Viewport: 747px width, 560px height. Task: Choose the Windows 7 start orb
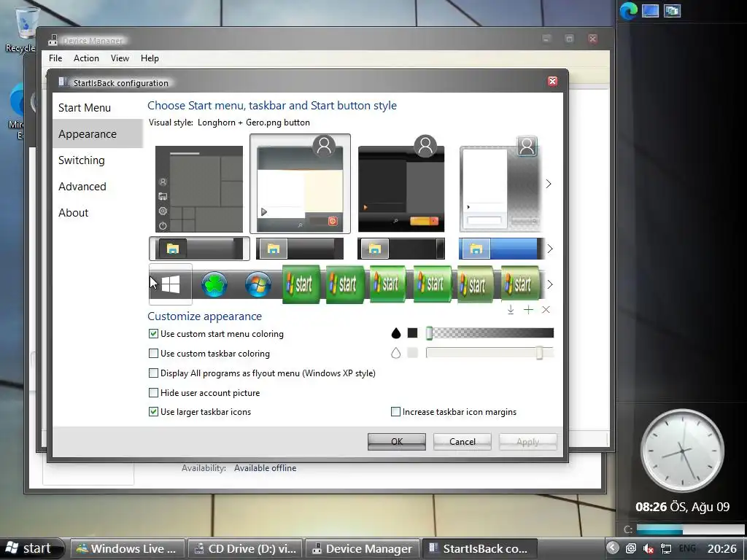pos(258,284)
